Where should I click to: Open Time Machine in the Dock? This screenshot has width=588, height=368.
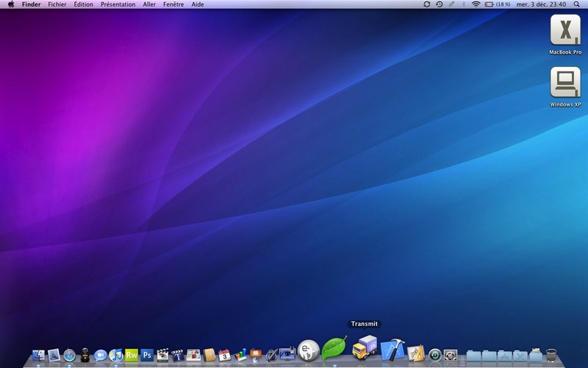click(x=435, y=355)
